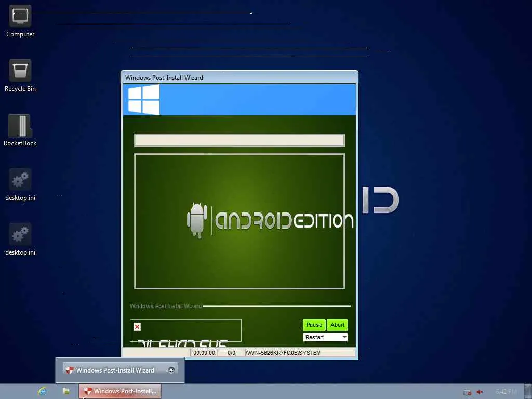Close the taskbar preview with its X button
Viewport: 532px width, 399px height.
171,370
